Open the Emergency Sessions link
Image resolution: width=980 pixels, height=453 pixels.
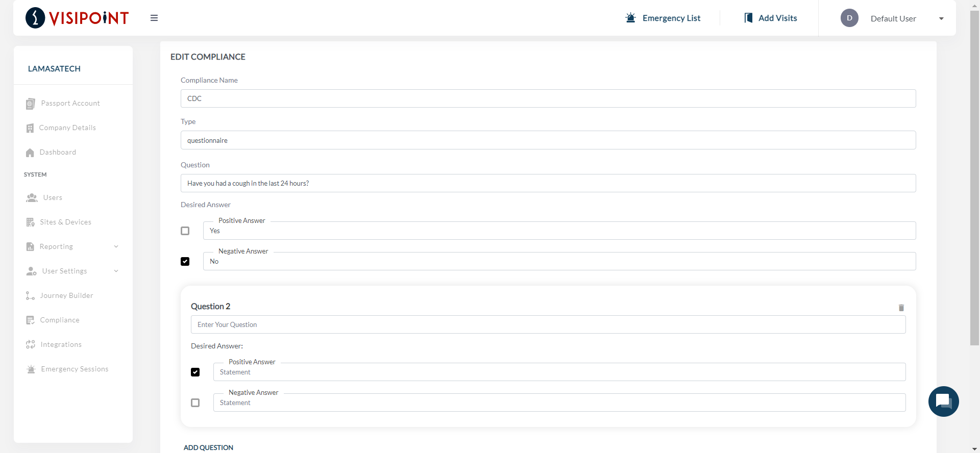click(75, 369)
